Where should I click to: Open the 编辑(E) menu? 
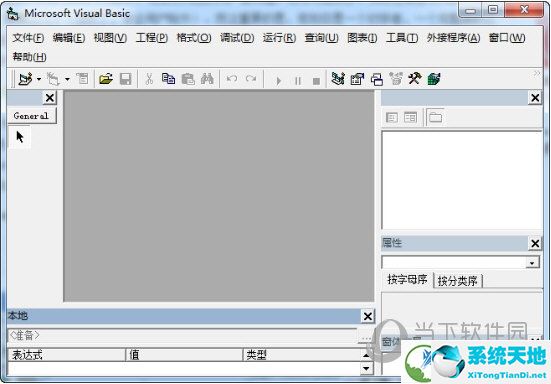click(69, 38)
